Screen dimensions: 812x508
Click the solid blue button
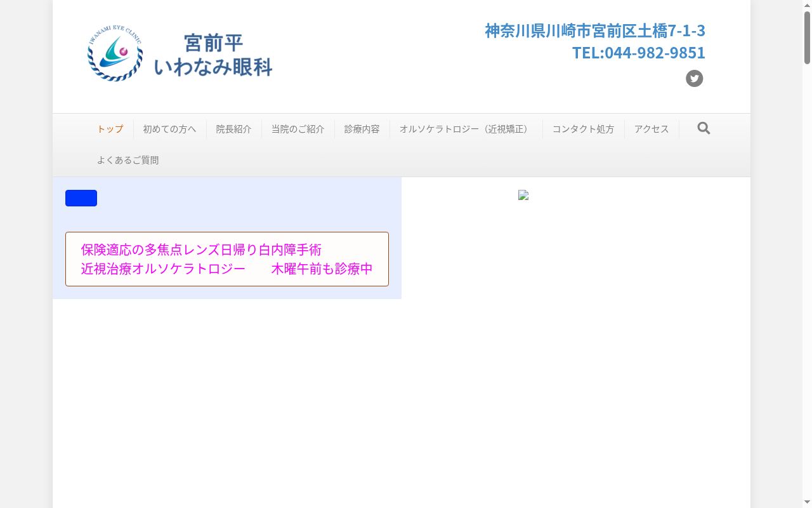(81, 198)
